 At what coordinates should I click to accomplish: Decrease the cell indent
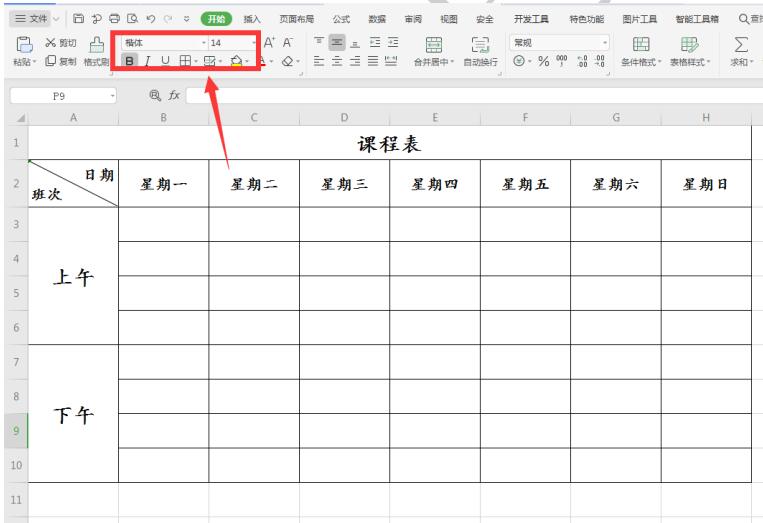[x=375, y=42]
